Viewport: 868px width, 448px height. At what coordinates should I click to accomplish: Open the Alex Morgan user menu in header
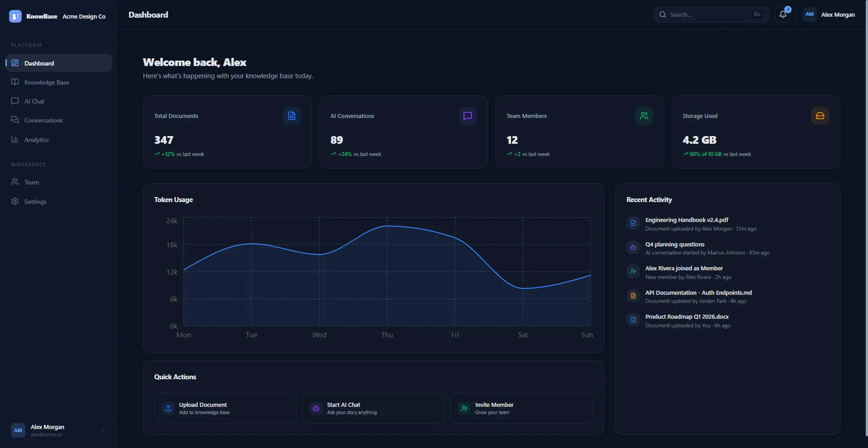pos(829,14)
